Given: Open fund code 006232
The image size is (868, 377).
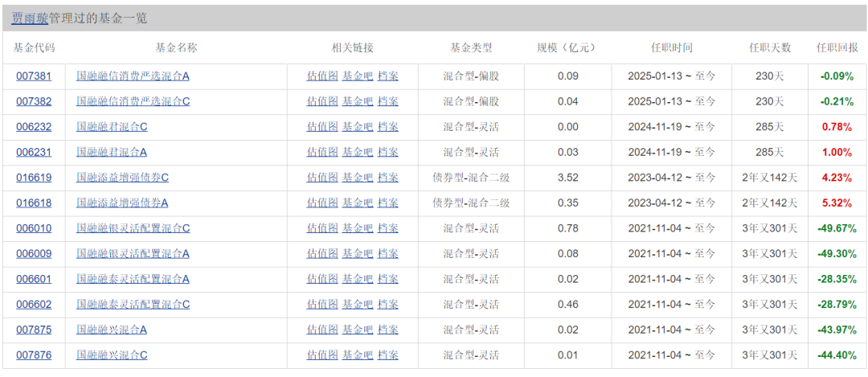Looking at the screenshot, I should pyautogui.click(x=34, y=127).
